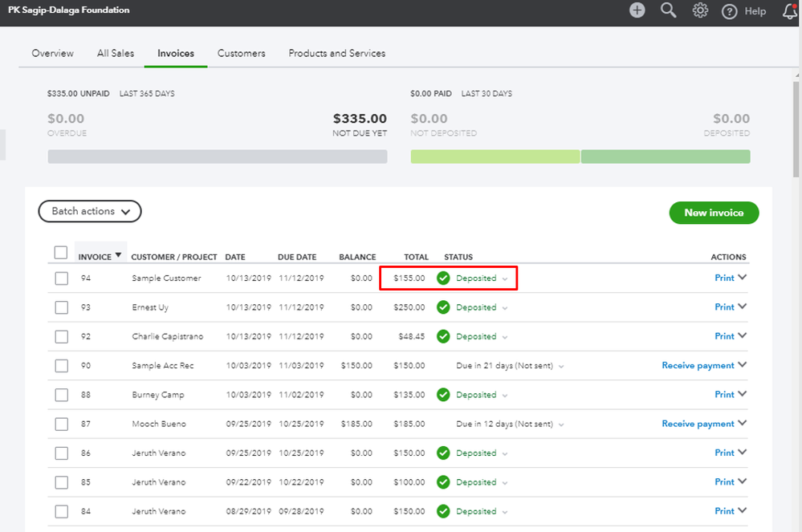Select checkbox for invoice 90 Sample Acc Rec

pyautogui.click(x=62, y=366)
